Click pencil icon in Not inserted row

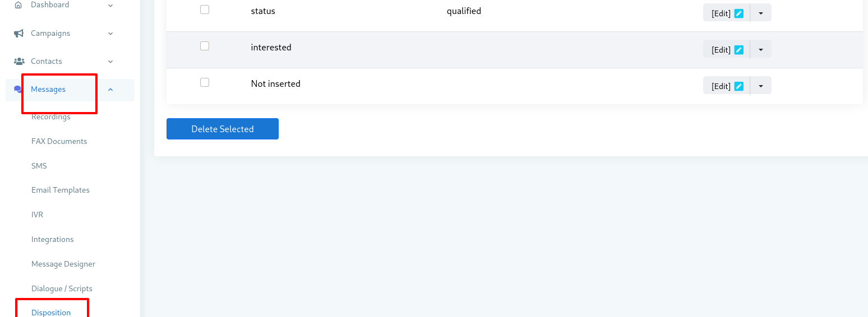(x=739, y=86)
